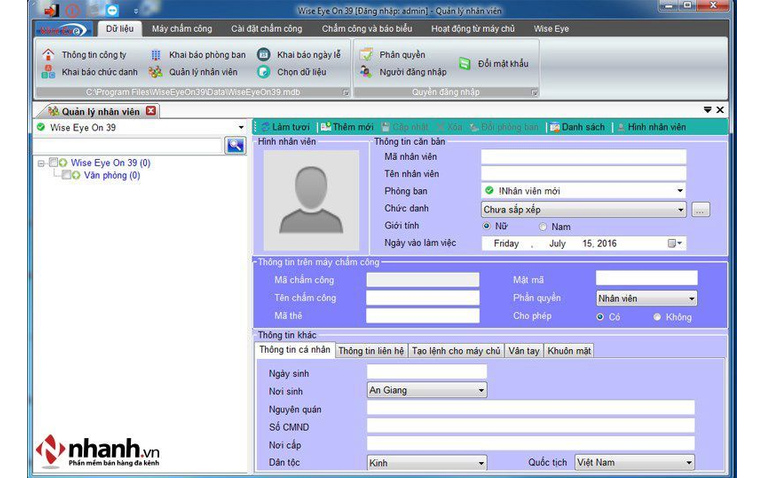Viewport: 765px width, 478px height.
Task: Click Danh sách list icon
Action: (555, 127)
